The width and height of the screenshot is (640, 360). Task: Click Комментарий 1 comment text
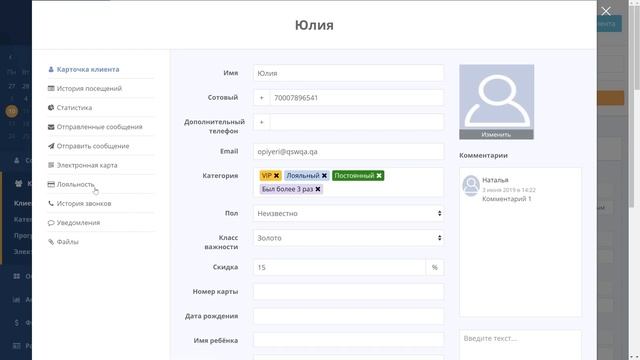pyautogui.click(x=507, y=199)
